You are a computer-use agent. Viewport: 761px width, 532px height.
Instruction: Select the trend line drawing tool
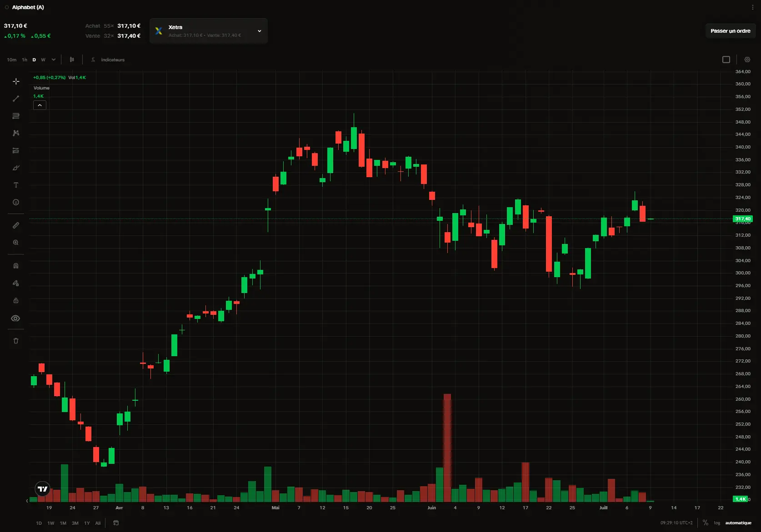(x=16, y=99)
